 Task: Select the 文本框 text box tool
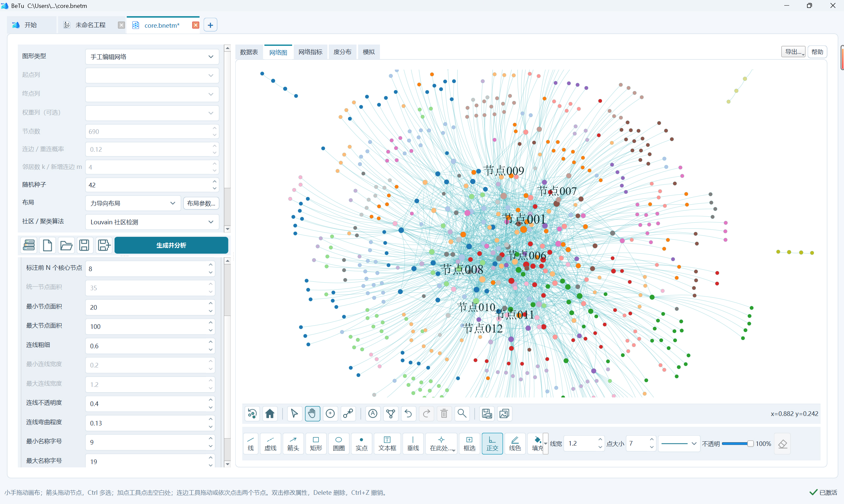click(388, 444)
